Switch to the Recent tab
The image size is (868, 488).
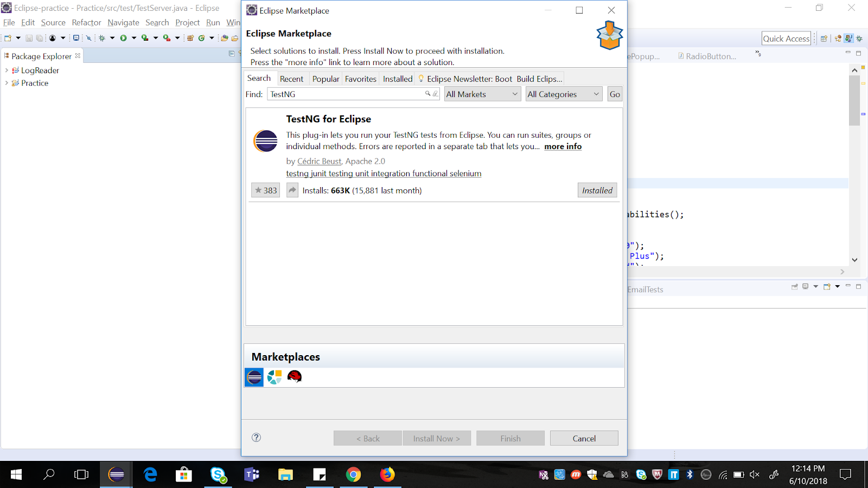point(291,79)
